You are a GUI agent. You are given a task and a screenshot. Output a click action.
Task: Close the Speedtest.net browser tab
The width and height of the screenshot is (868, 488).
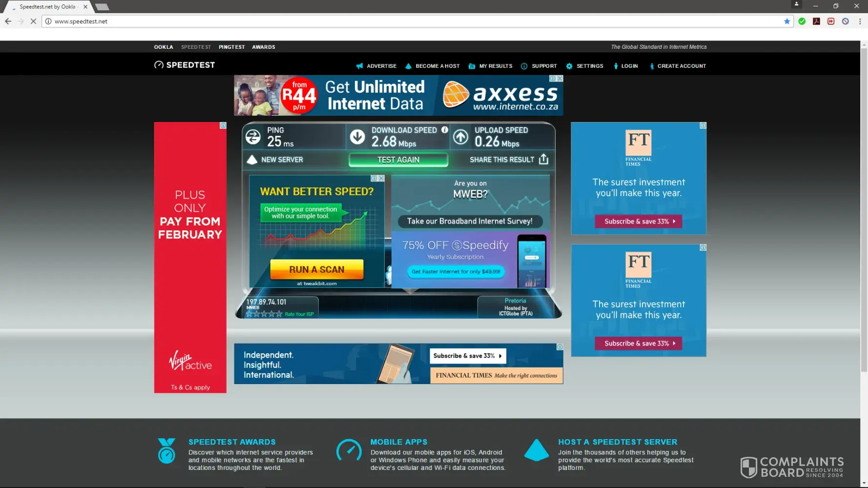coord(85,7)
